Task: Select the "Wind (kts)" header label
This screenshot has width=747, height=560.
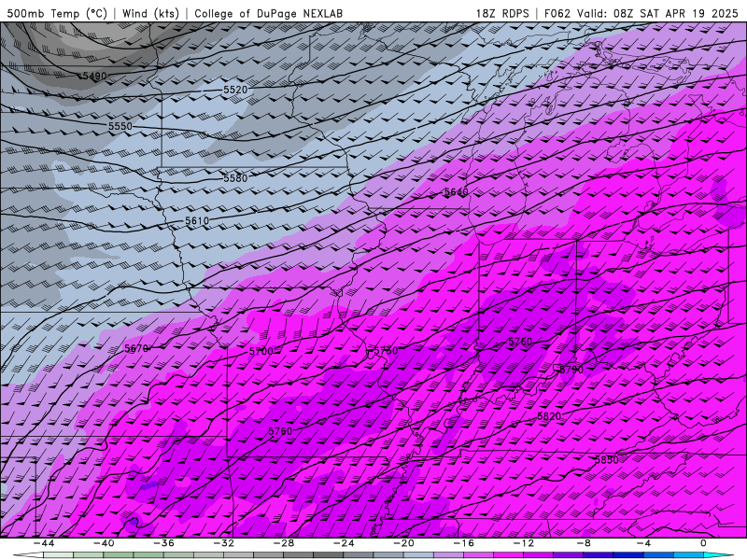Action: 151,13
